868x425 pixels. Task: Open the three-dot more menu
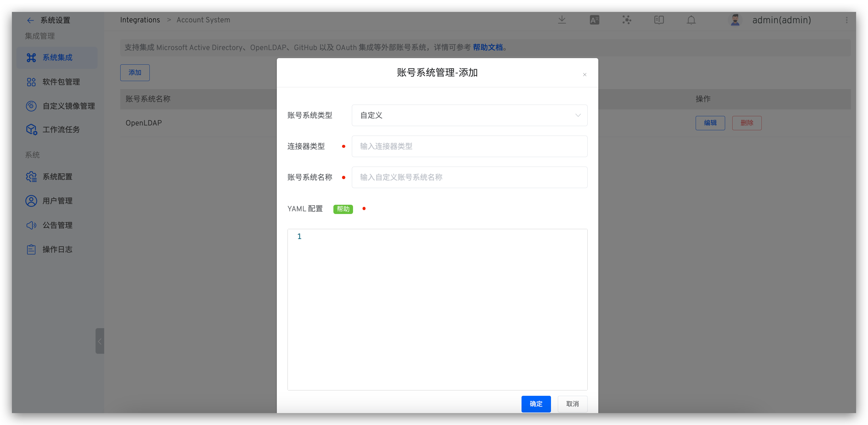click(847, 20)
